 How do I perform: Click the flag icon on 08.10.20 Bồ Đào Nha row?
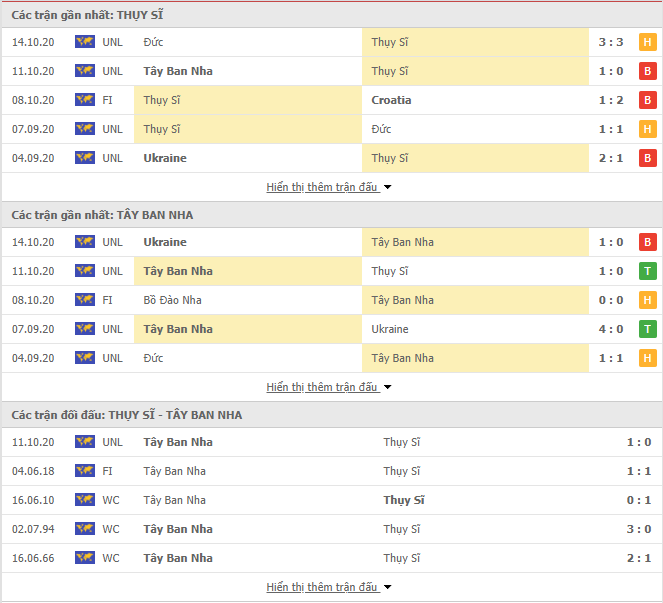(85, 300)
